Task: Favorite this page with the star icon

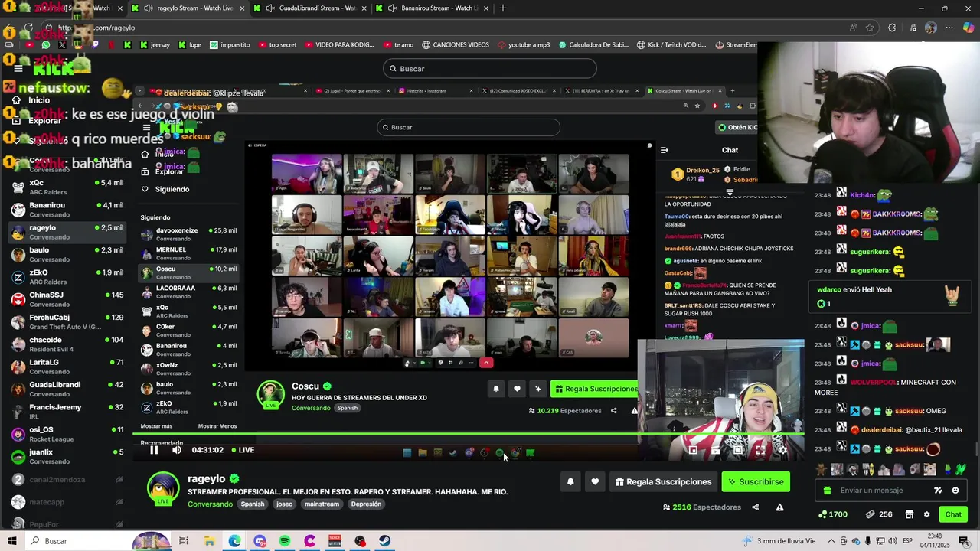Action: 870,28
